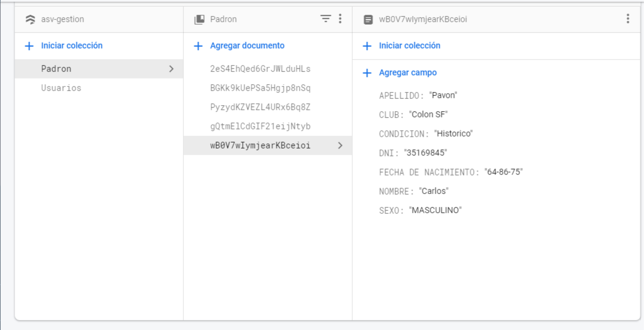Click the wB0V7wIymjearKBceioi header title
The image size is (644, 330).
pyautogui.click(x=423, y=19)
